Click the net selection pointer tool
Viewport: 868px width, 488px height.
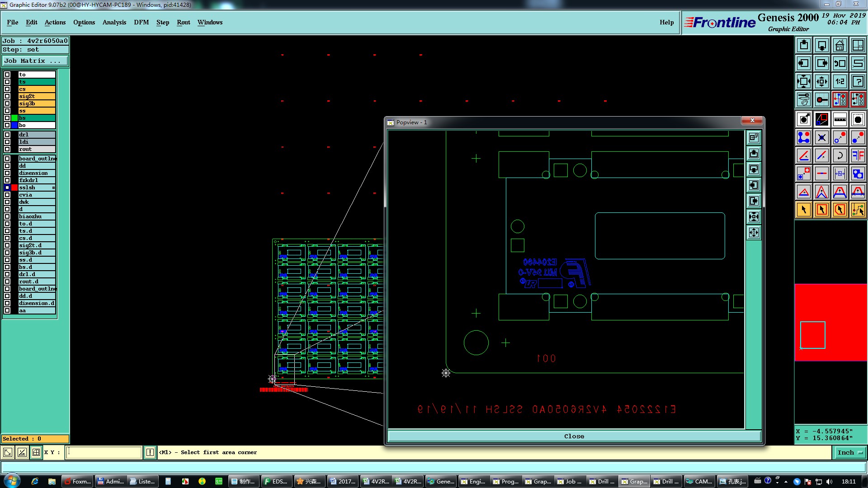click(858, 210)
